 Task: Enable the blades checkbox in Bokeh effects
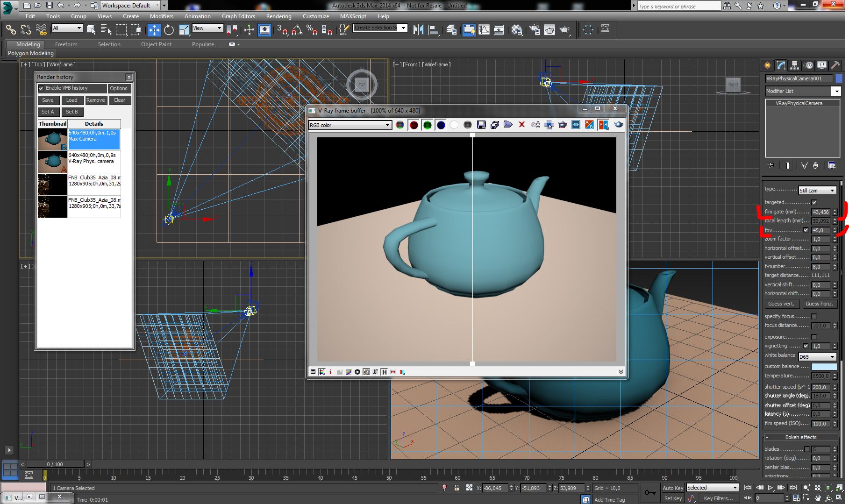(807, 449)
